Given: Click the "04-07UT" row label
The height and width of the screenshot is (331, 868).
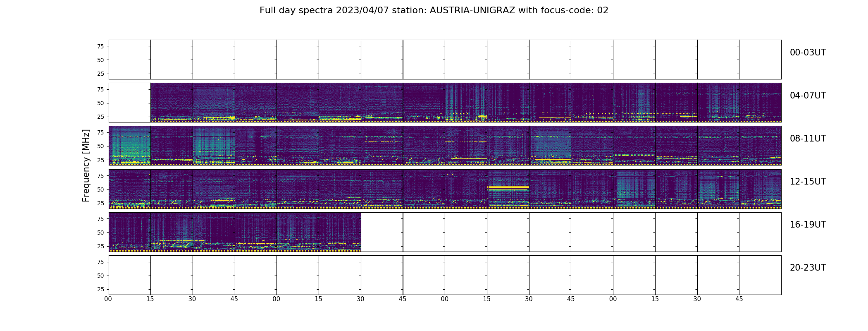Looking at the screenshot, I should pos(808,96).
